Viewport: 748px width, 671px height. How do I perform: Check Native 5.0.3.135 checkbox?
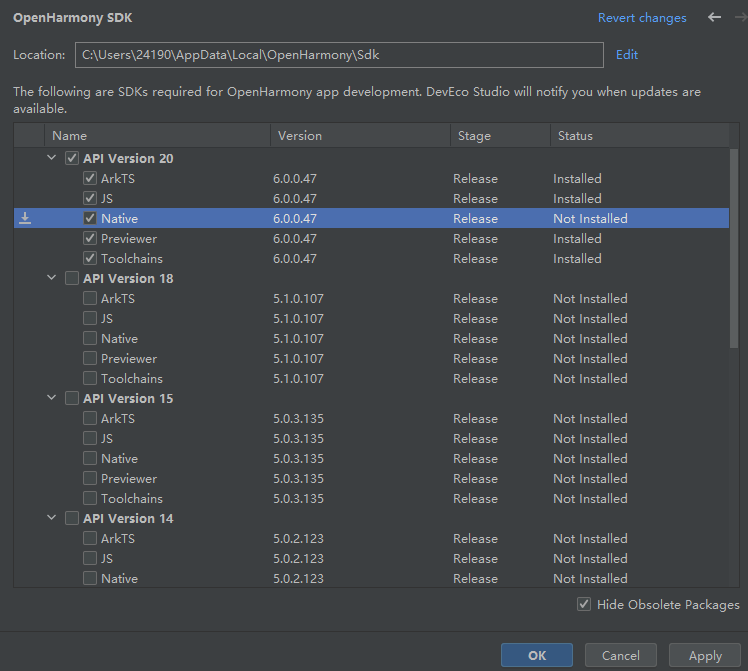tap(90, 459)
